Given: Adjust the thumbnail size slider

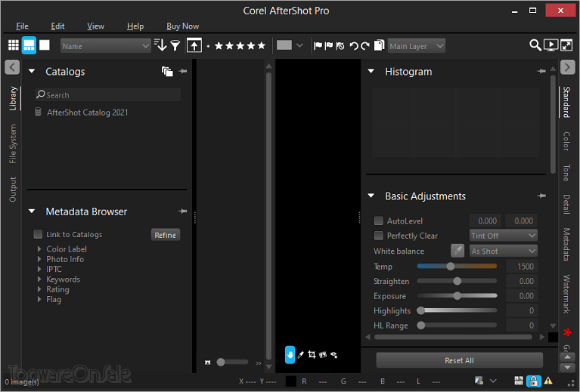Looking at the screenshot, I should click(221, 362).
